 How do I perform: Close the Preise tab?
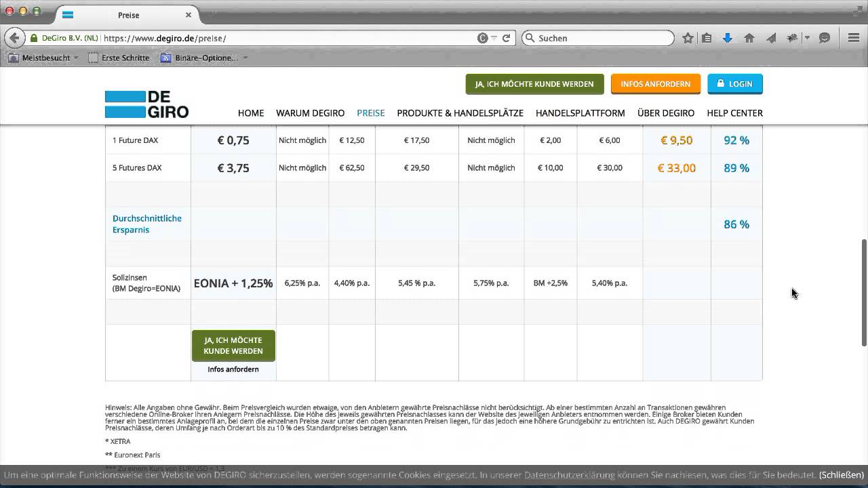189,14
